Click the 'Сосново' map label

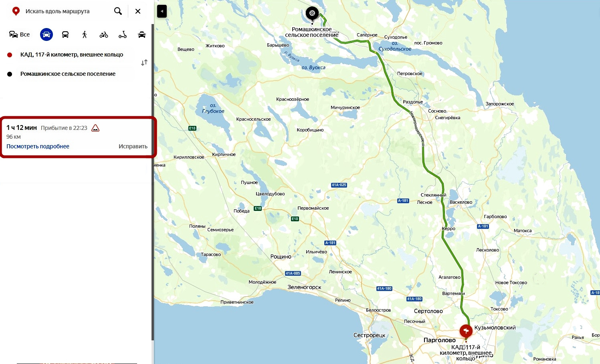437,111
